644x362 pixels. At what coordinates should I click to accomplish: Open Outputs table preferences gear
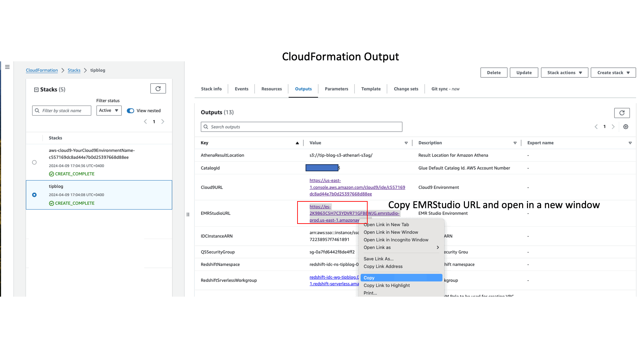[626, 127]
